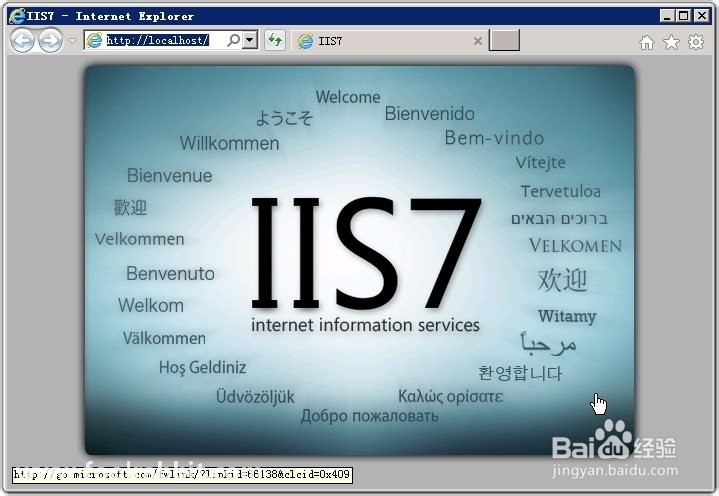Open Favorites with the star icon
This screenshot has height=496, width=719.
[x=671, y=42]
